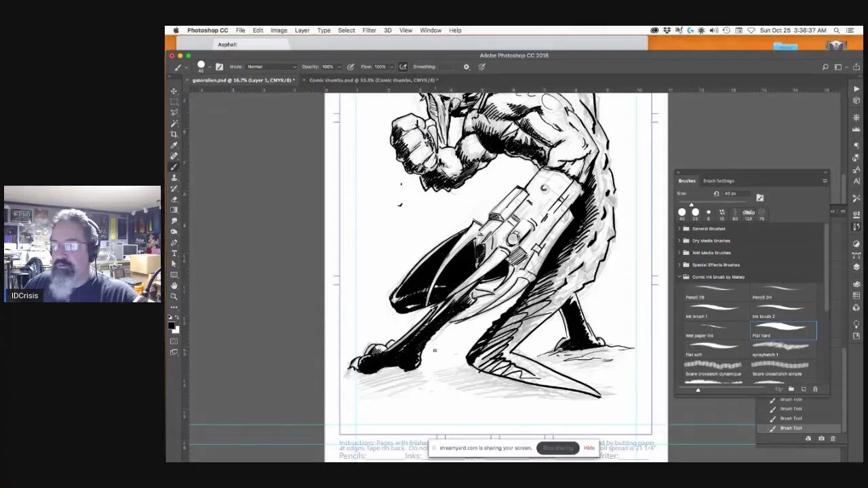Select the Lasso tool
868x488 pixels.
pos(174,113)
